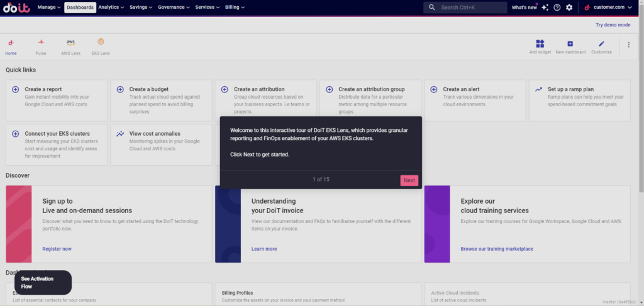644x306 pixels.
Task: Click the Register now link
Action: pyautogui.click(x=57, y=249)
